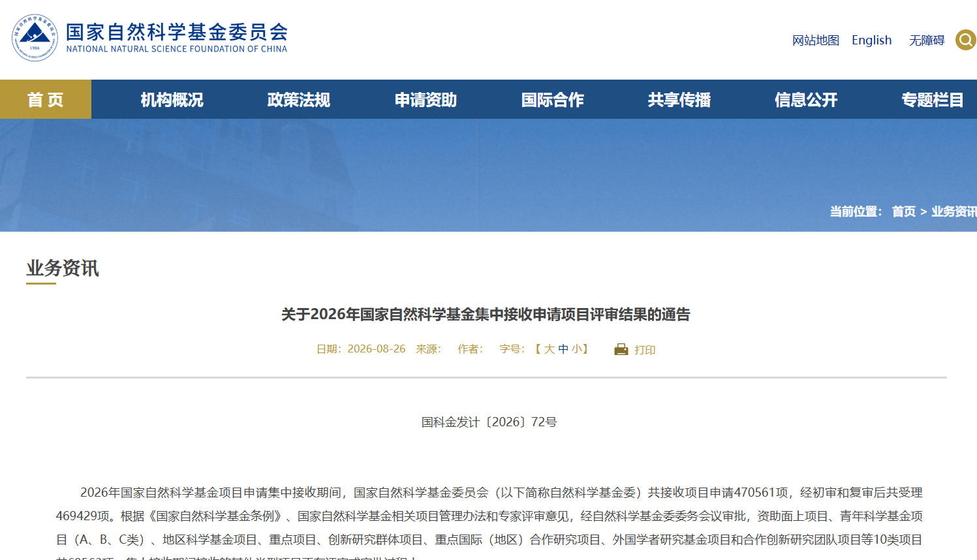Viewport: 977px width, 560px height.
Task: Open the 机构概况 navigation menu
Action: (x=172, y=100)
